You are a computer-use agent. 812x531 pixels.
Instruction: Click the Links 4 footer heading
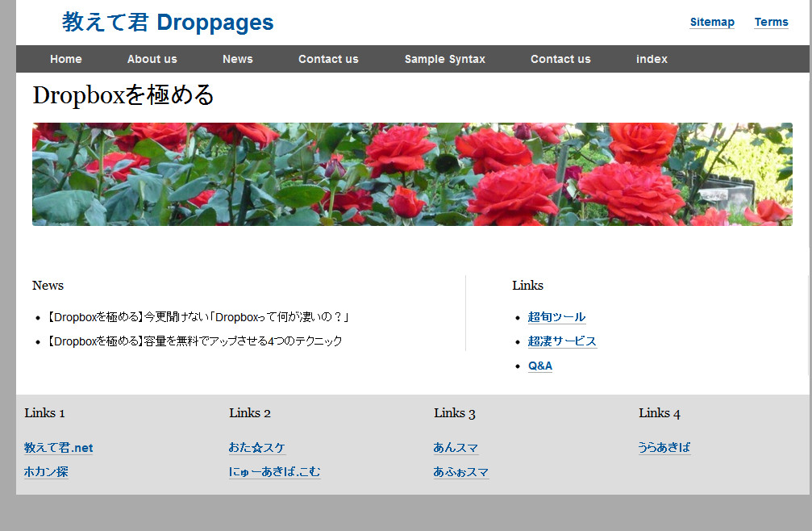[x=660, y=413]
